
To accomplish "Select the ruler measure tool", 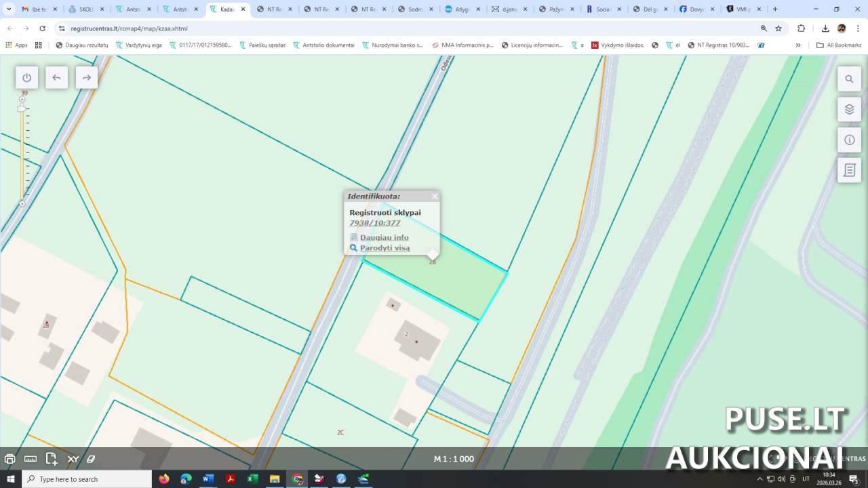I will pyautogui.click(x=31, y=459).
